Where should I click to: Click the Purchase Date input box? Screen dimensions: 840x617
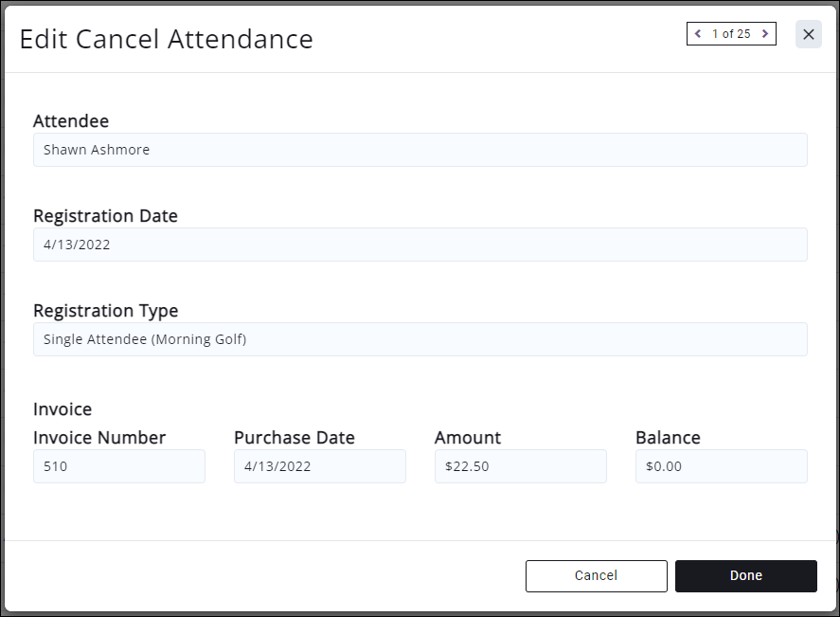pos(320,466)
